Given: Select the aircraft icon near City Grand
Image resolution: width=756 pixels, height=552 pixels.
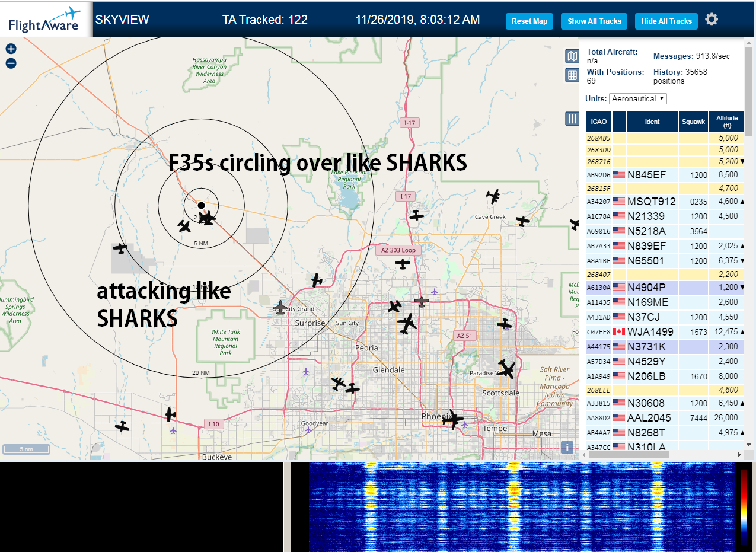Looking at the screenshot, I should click(x=280, y=307).
